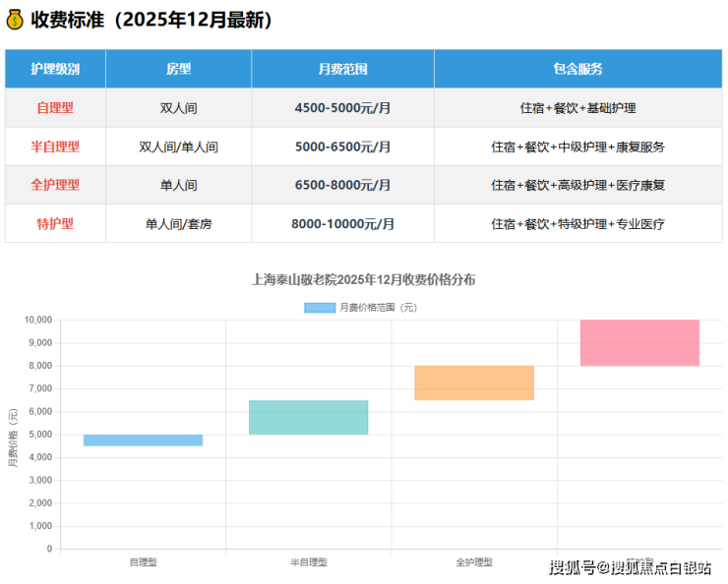Click the 搜狐号@搜狐焦点白银站 watermark
Screen dimensions: 728x584
tap(630, 567)
